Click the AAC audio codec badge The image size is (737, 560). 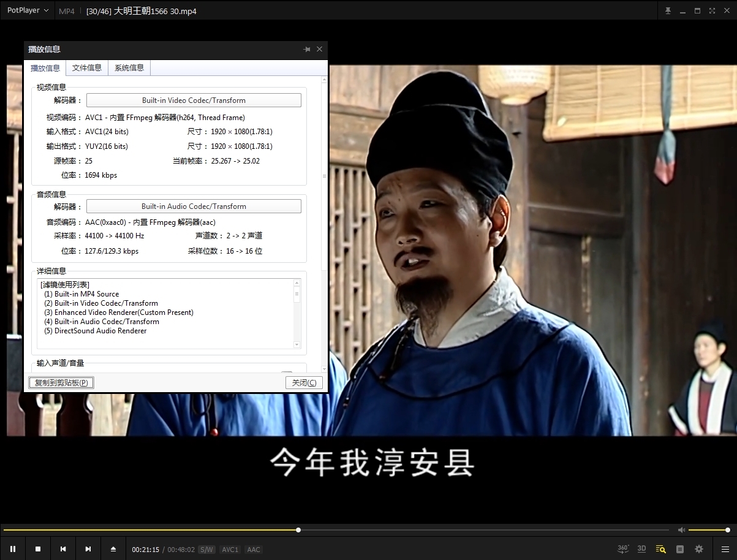coord(254,550)
